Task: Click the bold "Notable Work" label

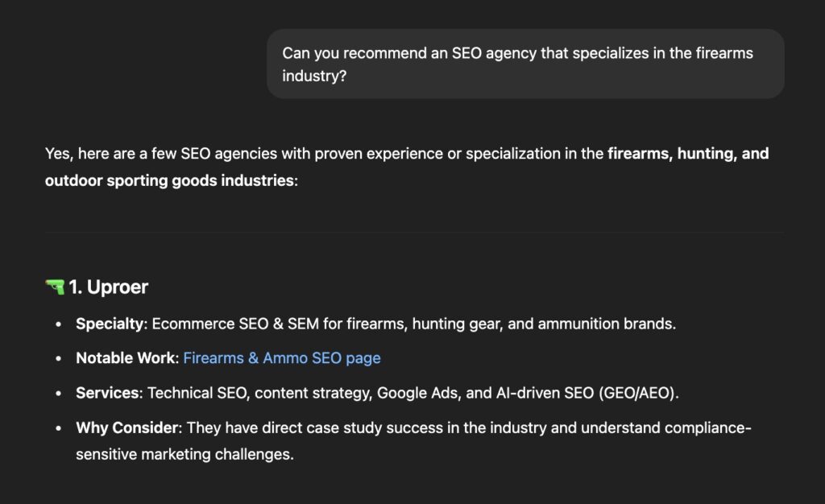Action: click(x=125, y=358)
